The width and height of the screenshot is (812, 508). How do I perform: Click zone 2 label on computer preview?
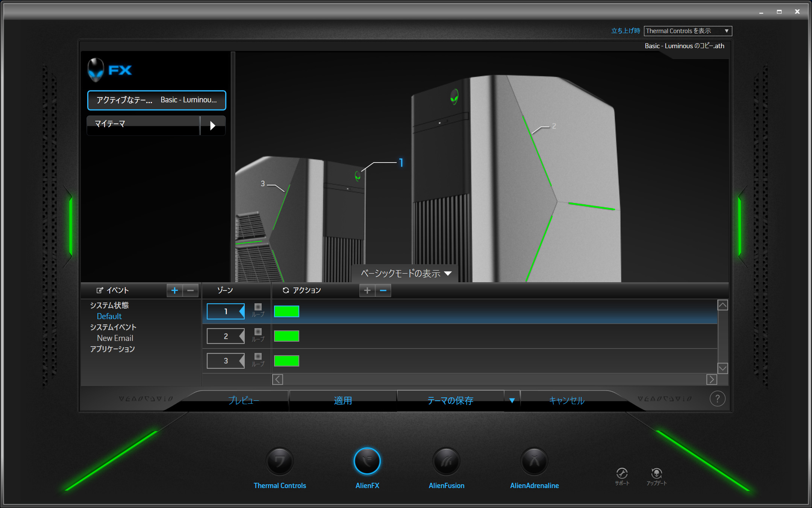tap(554, 126)
